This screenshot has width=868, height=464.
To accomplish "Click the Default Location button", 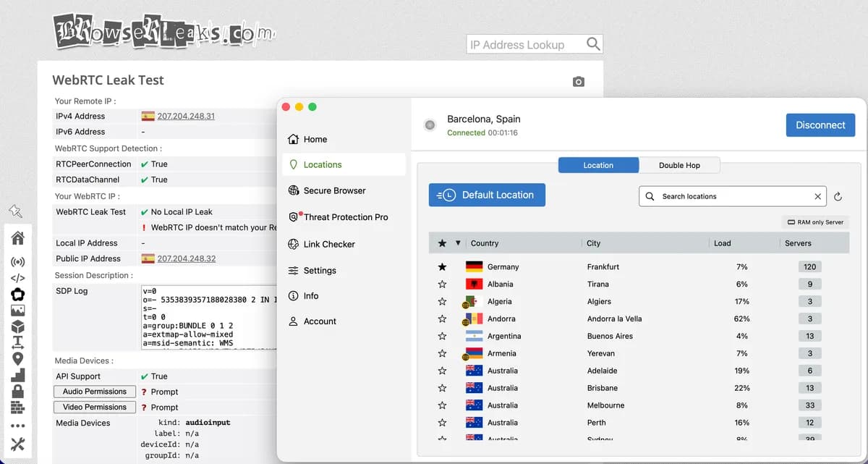I will click(x=487, y=195).
